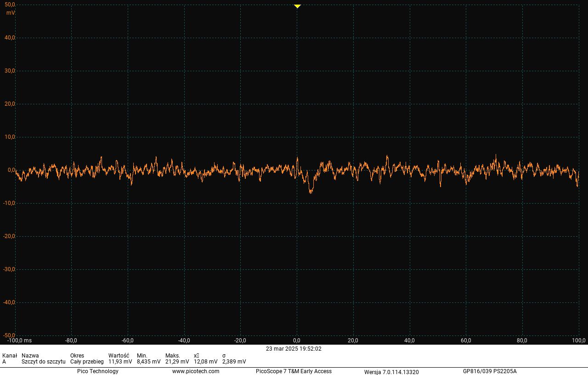Viewport: 588px width, 375px height.
Task: Click the Pico Technology footer text
Action: click(x=98, y=371)
